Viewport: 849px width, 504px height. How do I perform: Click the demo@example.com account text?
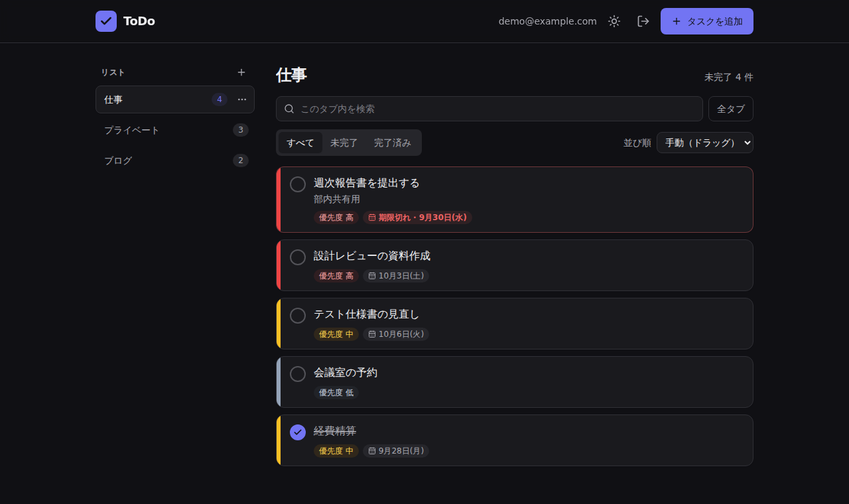[548, 21]
